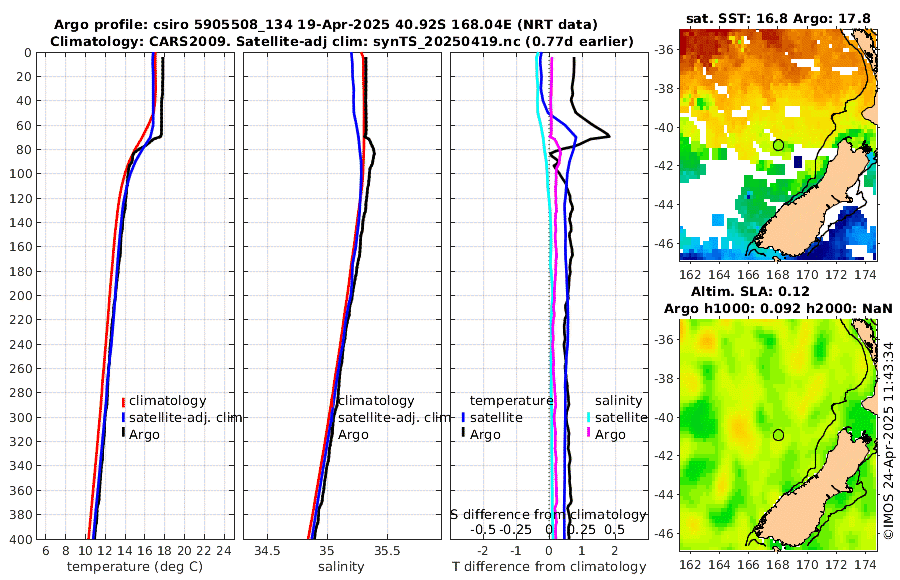Click the cyan salinity satellite legend marker
900x580 pixels.
[x=589, y=417]
